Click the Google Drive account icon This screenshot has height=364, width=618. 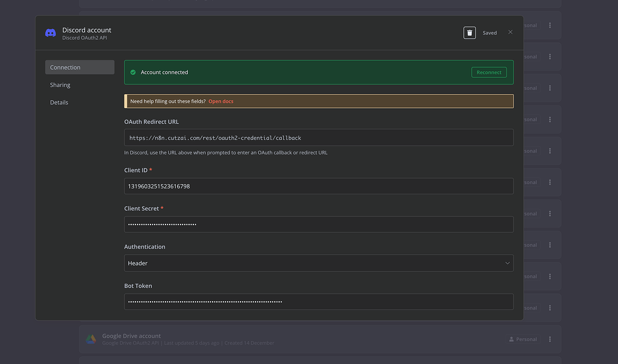click(91, 339)
